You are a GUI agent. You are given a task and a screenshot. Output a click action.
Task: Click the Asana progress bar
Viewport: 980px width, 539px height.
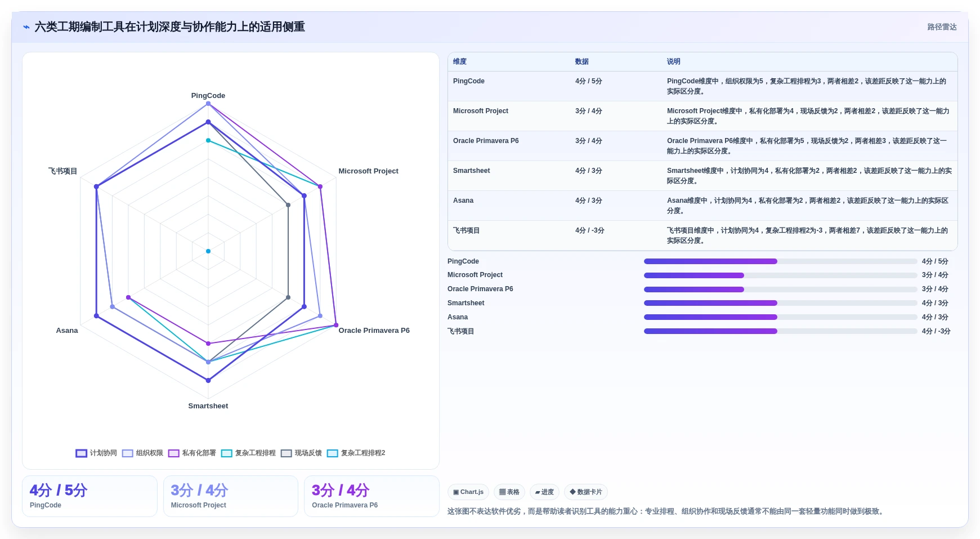(x=781, y=317)
